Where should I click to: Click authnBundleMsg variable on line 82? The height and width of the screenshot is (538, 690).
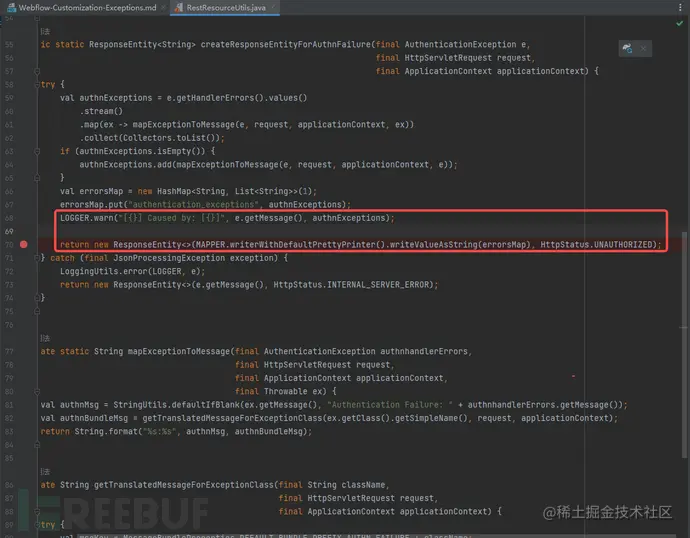(94, 418)
